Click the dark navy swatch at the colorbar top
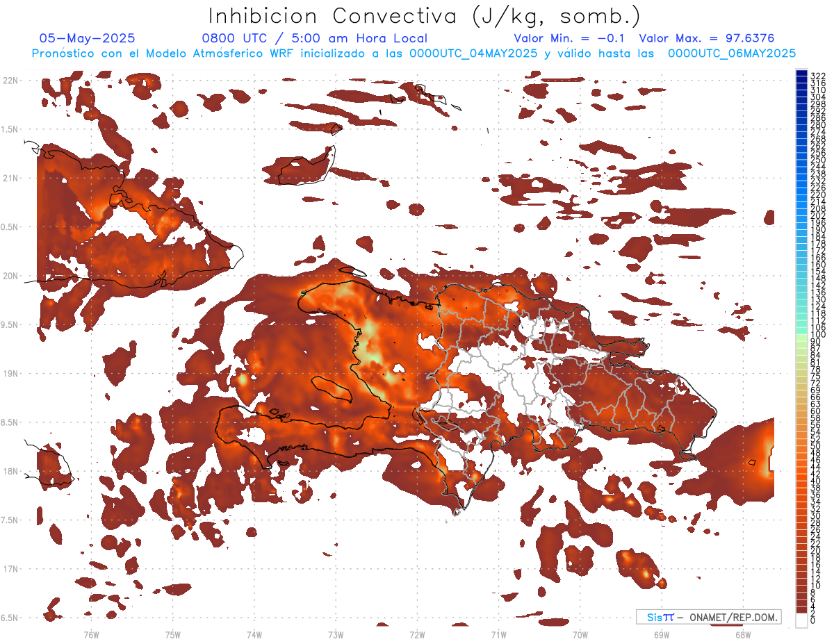The image size is (834, 644). pyautogui.click(x=801, y=74)
